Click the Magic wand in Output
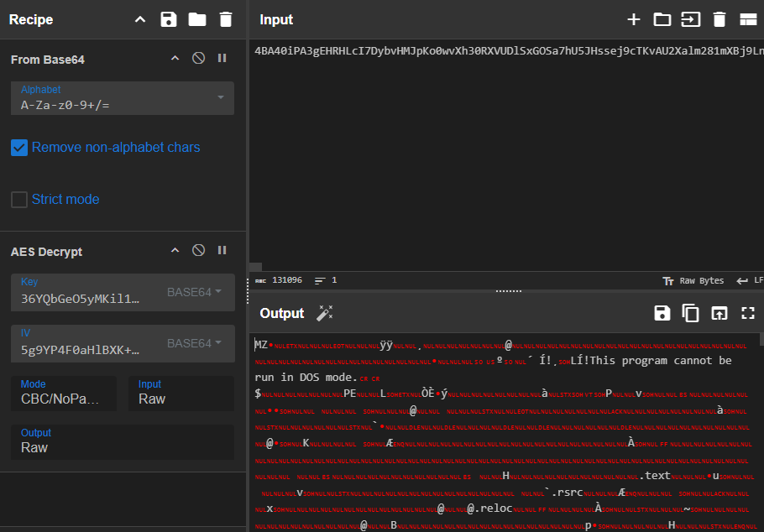 (325, 313)
